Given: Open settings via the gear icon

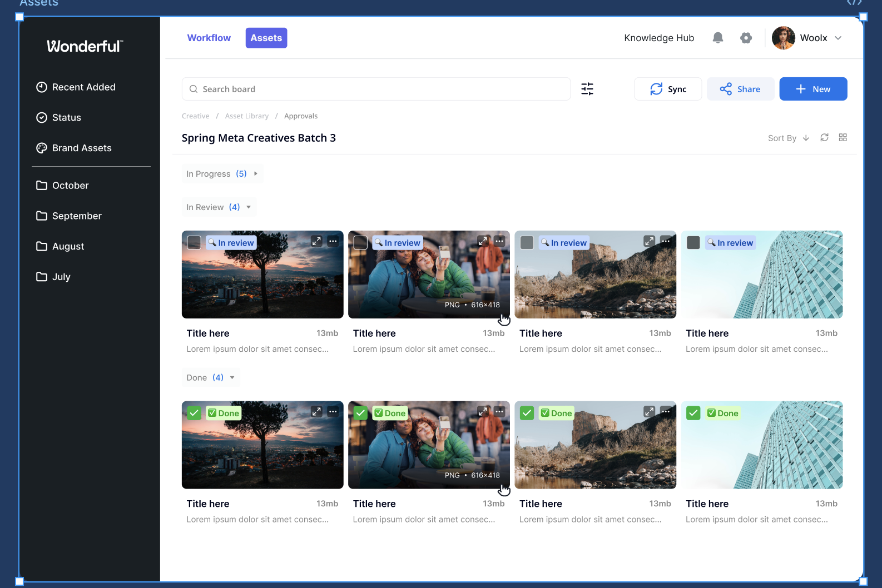Looking at the screenshot, I should 746,38.
